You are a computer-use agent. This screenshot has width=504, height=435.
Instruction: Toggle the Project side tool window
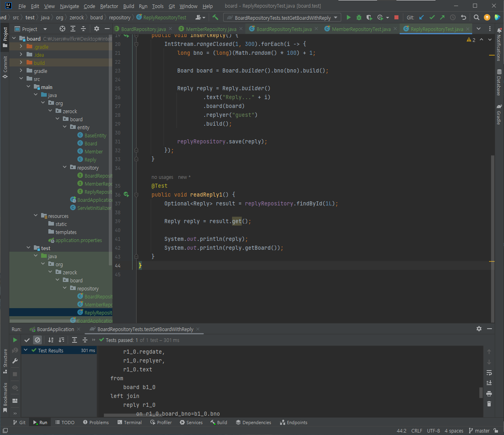click(x=5, y=37)
